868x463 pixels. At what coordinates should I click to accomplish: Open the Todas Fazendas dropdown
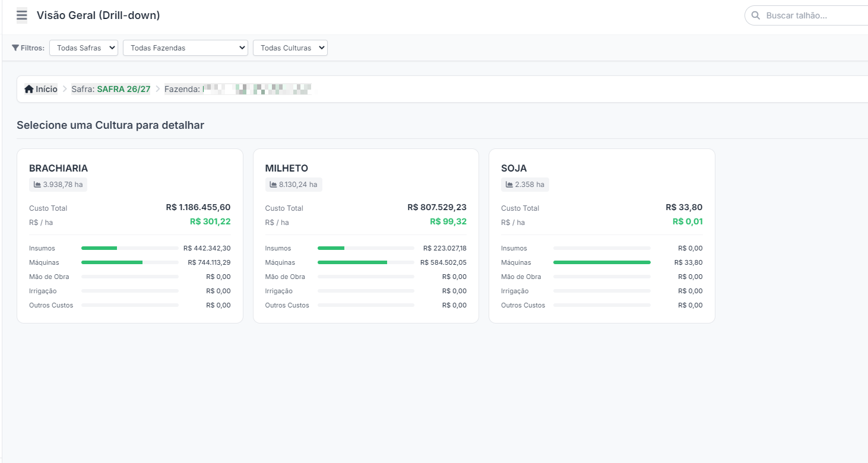click(x=185, y=48)
